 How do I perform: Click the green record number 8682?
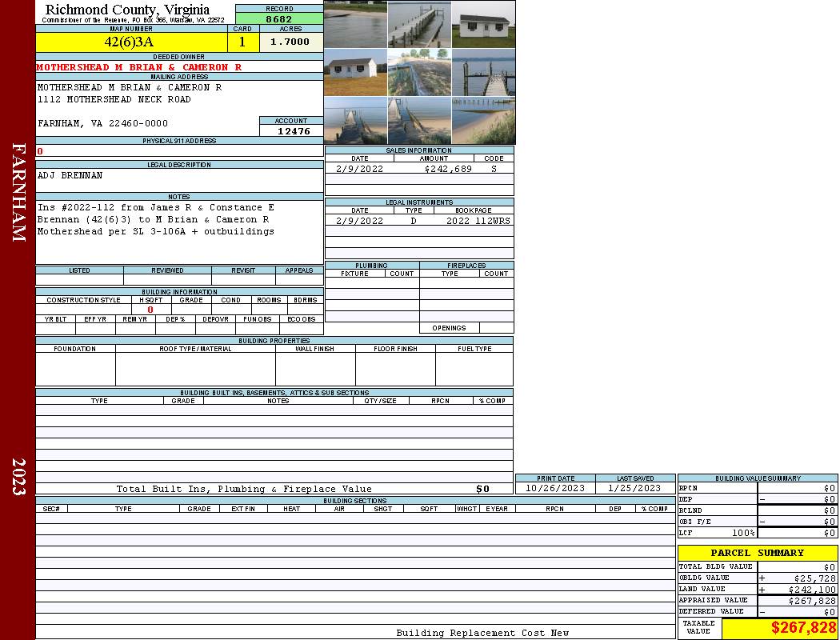(x=279, y=19)
